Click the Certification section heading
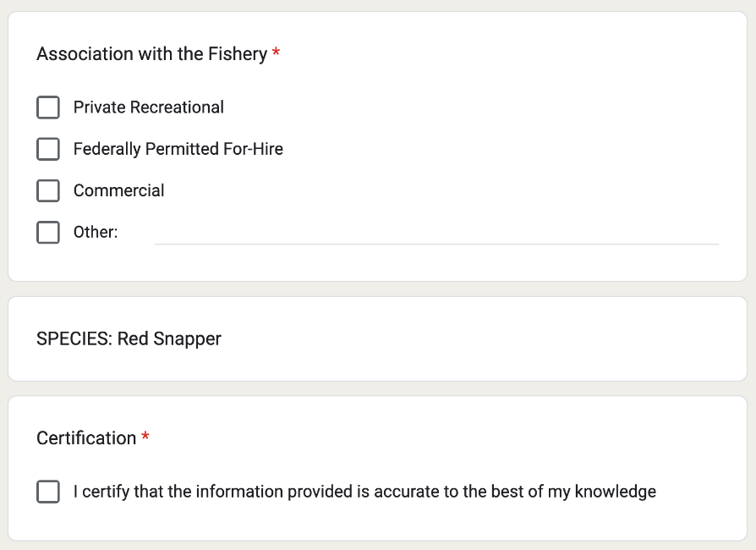 click(86, 438)
